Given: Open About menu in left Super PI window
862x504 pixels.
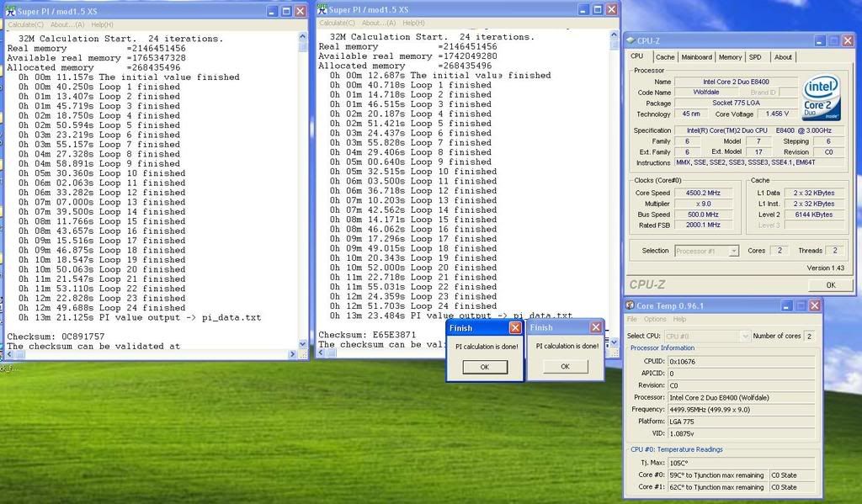Looking at the screenshot, I should click(x=67, y=24).
